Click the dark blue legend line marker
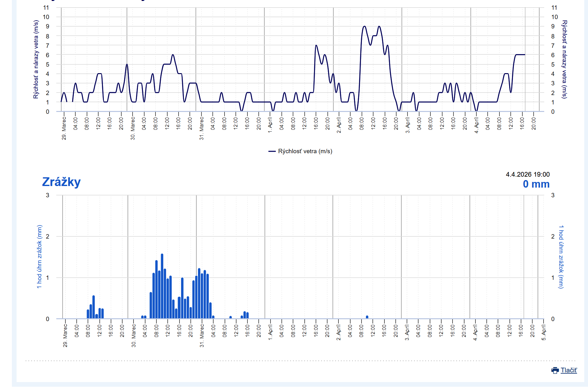This screenshot has height=388, width=588. point(272,151)
